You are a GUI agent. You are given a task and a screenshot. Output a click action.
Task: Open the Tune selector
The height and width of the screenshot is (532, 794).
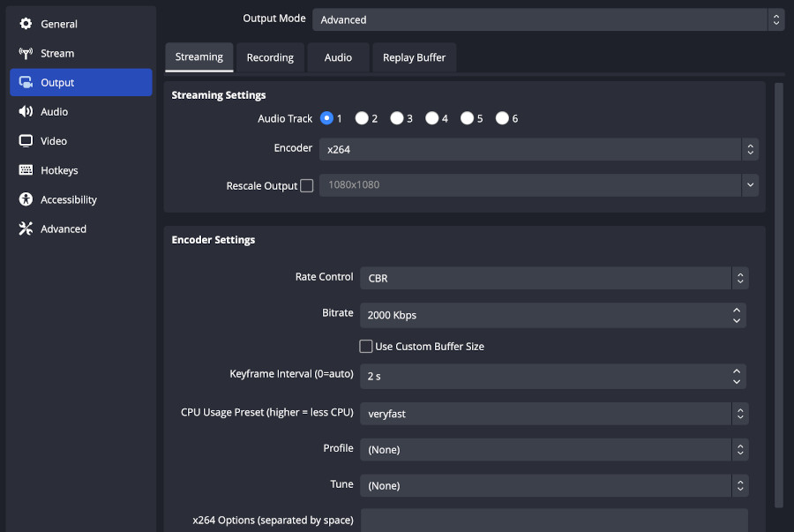pyautogui.click(x=553, y=485)
